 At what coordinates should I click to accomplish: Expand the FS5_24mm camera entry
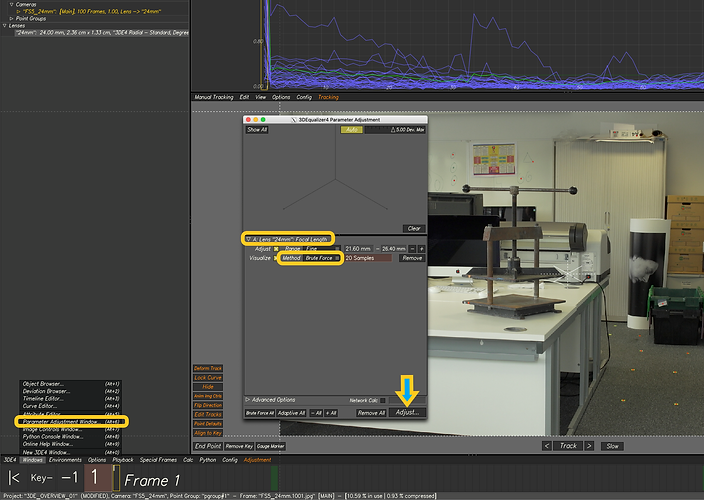(x=19, y=11)
